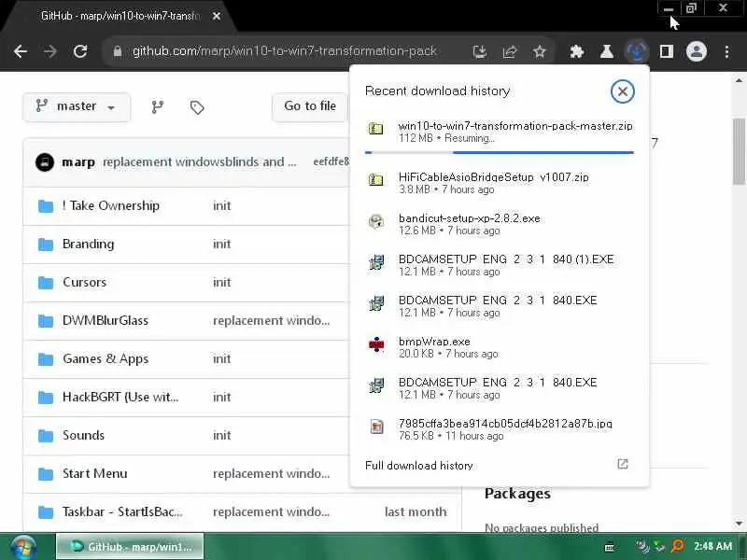This screenshot has height=560, width=747.
Task: Click the transformation pack download progress bar
Action: (x=500, y=152)
